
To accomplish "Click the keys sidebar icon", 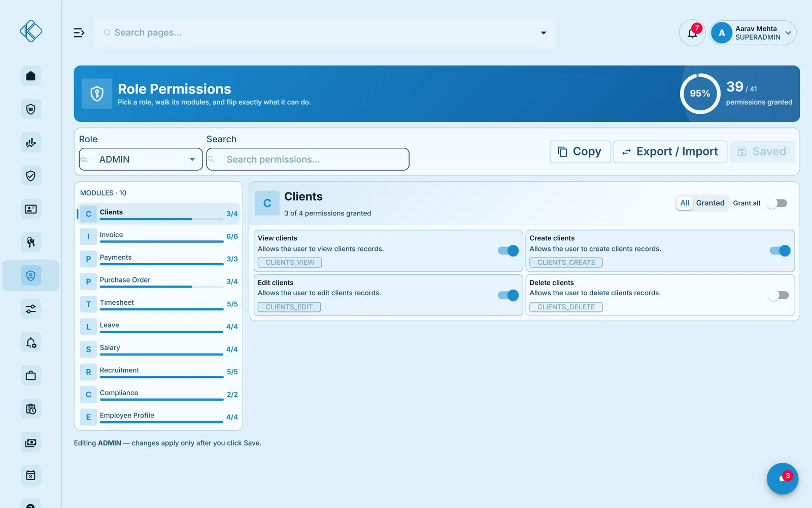I will (31, 242).
